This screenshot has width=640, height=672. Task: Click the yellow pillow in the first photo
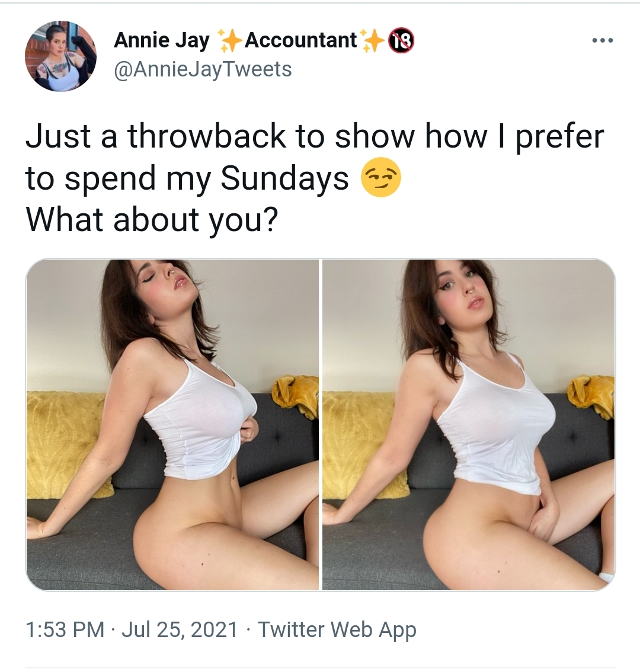(66, 444)
